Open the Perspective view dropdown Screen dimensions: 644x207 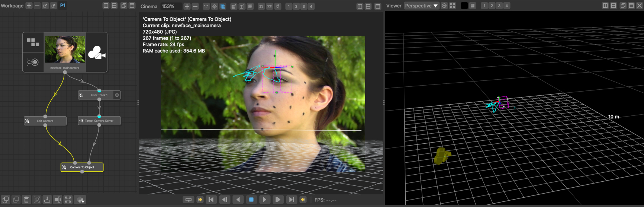(421, 6)
